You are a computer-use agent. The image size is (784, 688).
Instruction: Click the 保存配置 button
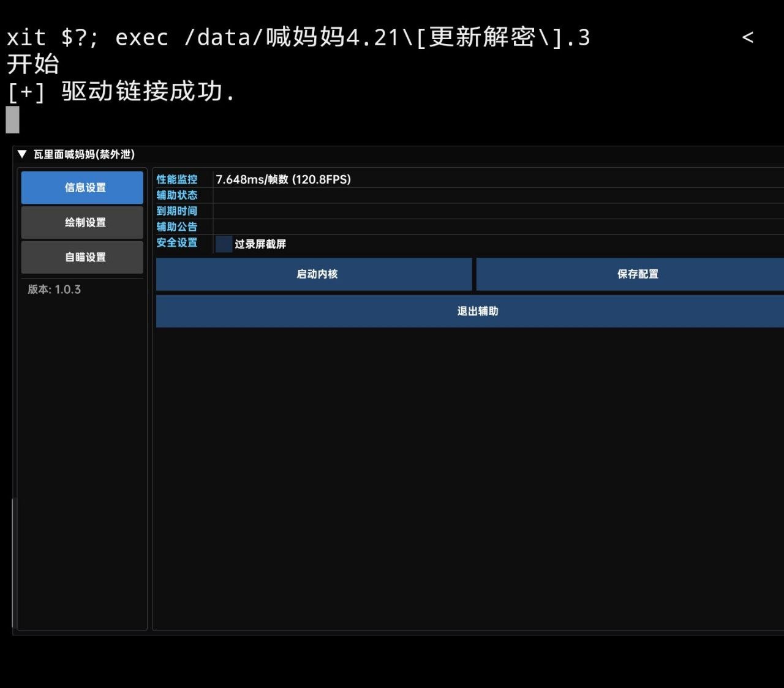[637, 274]
